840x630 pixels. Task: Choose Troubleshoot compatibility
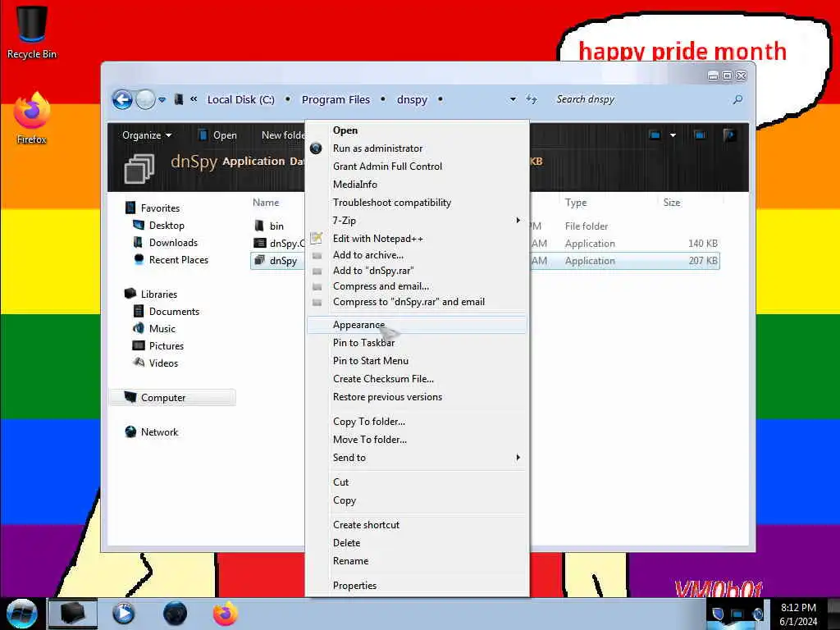[417, 203]
